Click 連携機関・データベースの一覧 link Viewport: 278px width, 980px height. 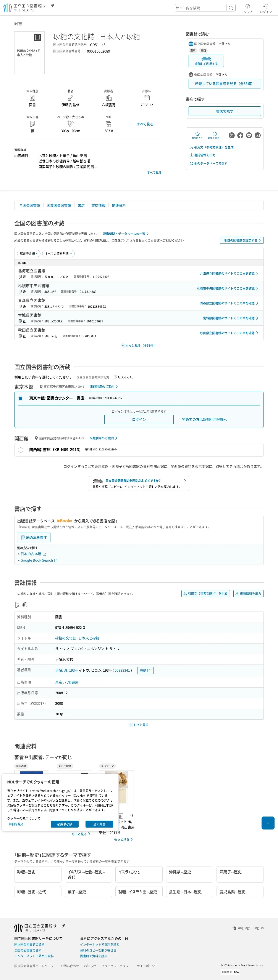click(x=126, y=234)
